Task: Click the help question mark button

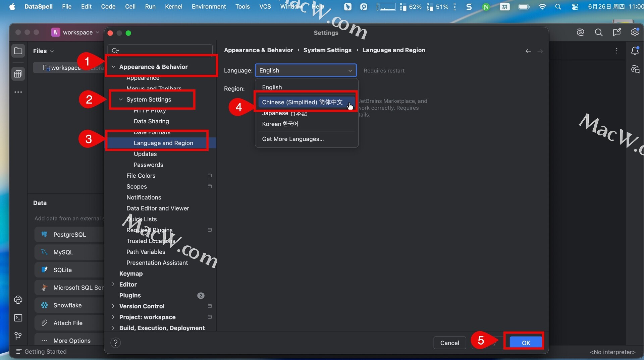Action: point(115,343)
